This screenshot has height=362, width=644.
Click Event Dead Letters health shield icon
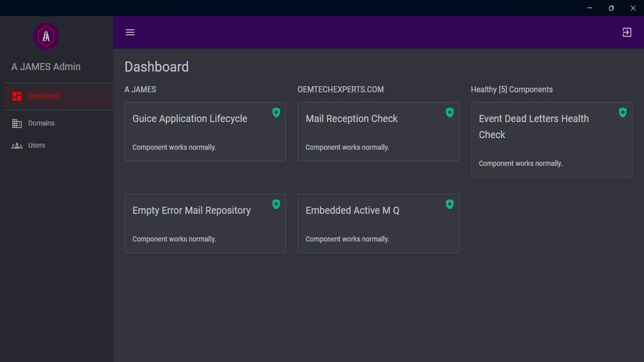[623, 113]
